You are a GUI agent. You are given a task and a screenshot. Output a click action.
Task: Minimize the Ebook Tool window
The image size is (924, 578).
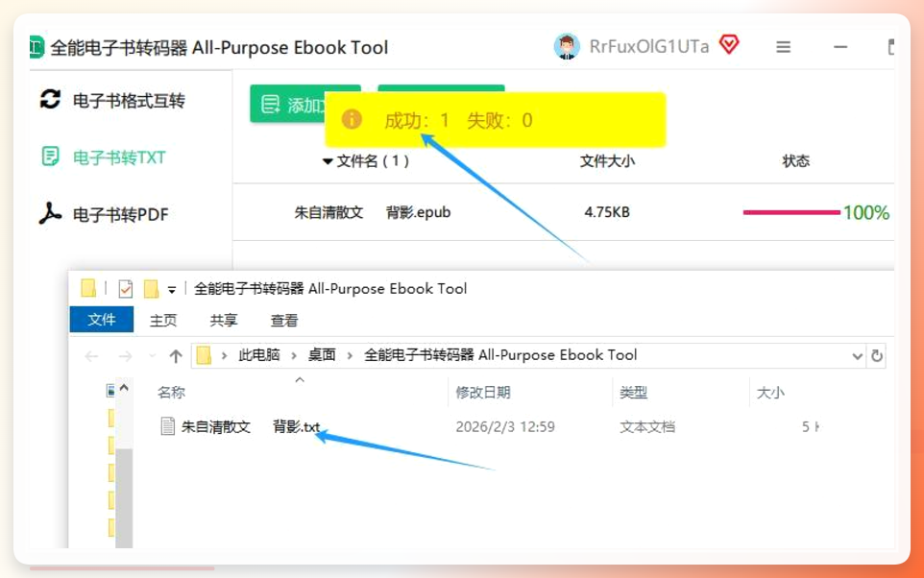point(840,46)
